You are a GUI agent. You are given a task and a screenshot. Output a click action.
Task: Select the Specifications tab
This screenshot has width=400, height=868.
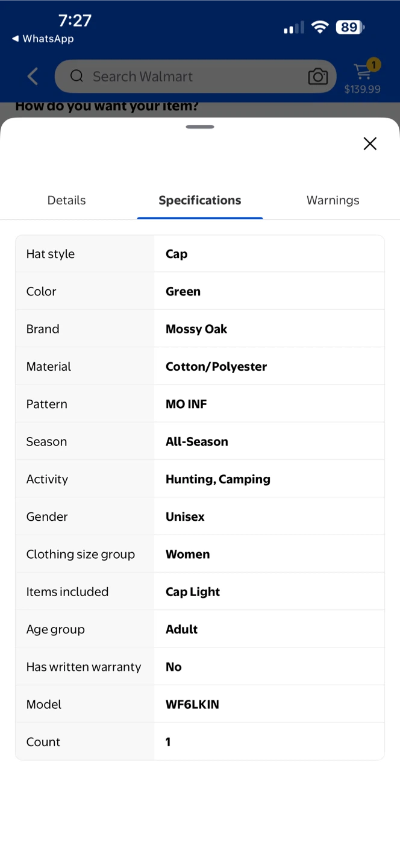[200, 200]
